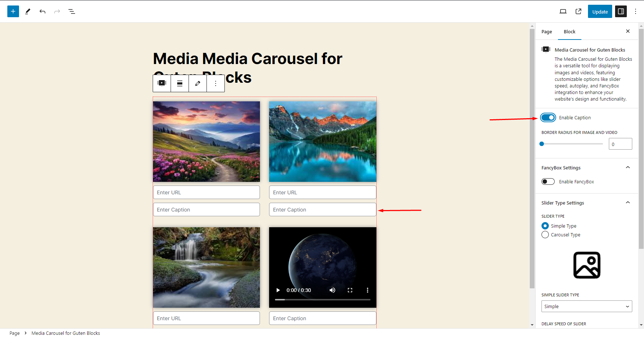The height and width of the screenshot is (337, 644).
Task: Select Carousel Type radio option
Action: point(545,235)
